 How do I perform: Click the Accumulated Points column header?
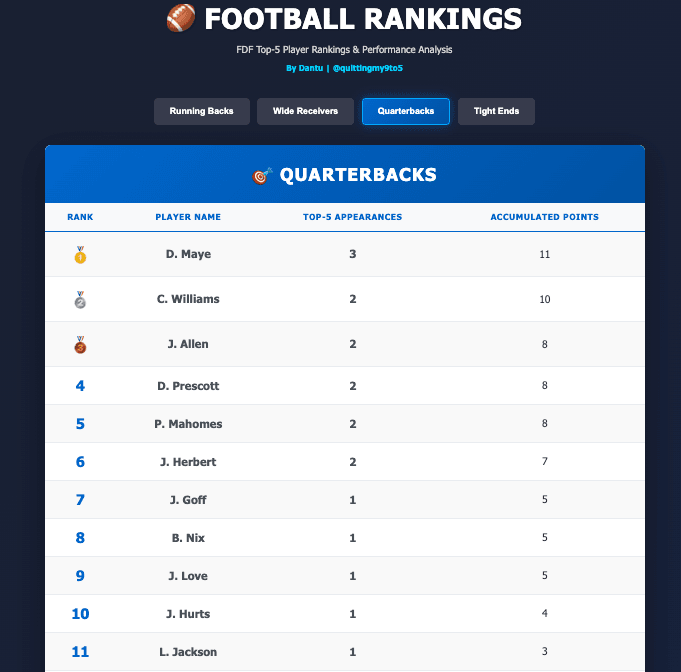(544, 217)
